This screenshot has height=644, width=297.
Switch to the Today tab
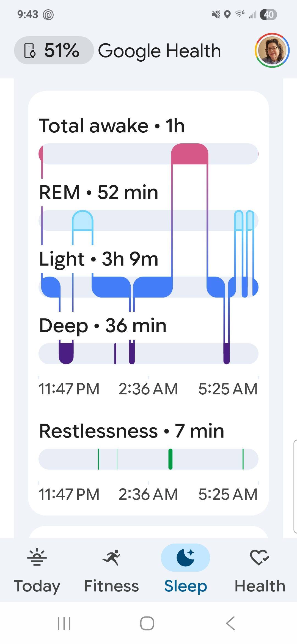(37, 570)
